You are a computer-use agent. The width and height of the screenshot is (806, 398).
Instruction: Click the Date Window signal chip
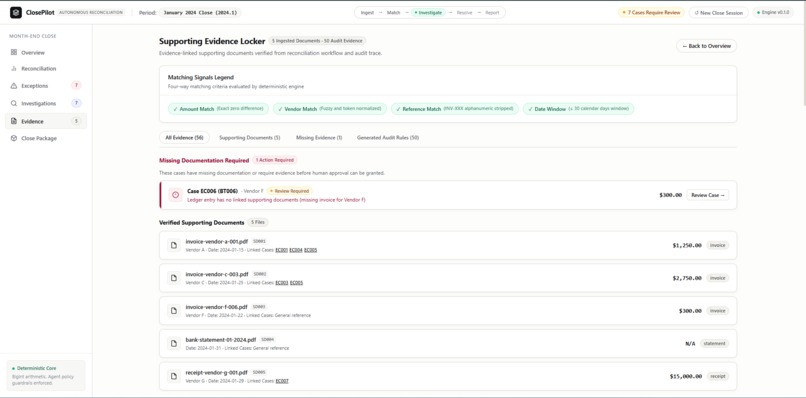[x=578, y=109]
